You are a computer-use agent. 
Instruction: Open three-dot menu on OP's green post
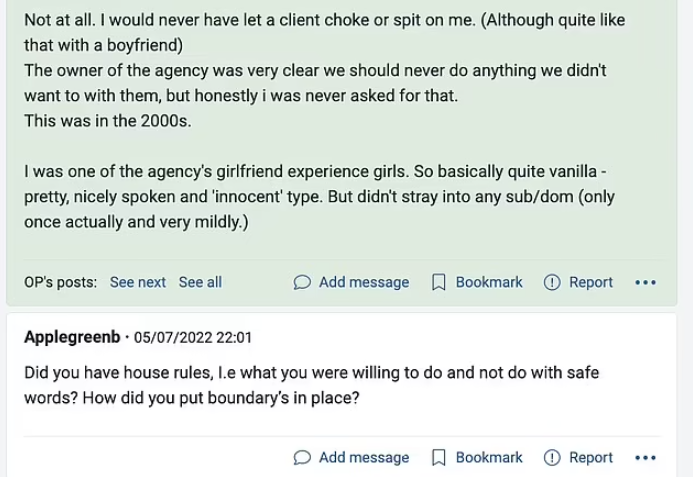tap(645, 283)
